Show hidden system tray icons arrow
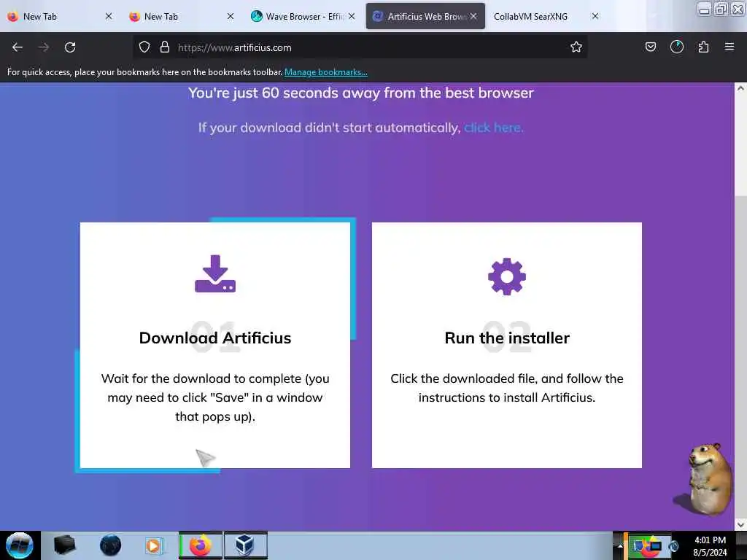 click(620, 545)
